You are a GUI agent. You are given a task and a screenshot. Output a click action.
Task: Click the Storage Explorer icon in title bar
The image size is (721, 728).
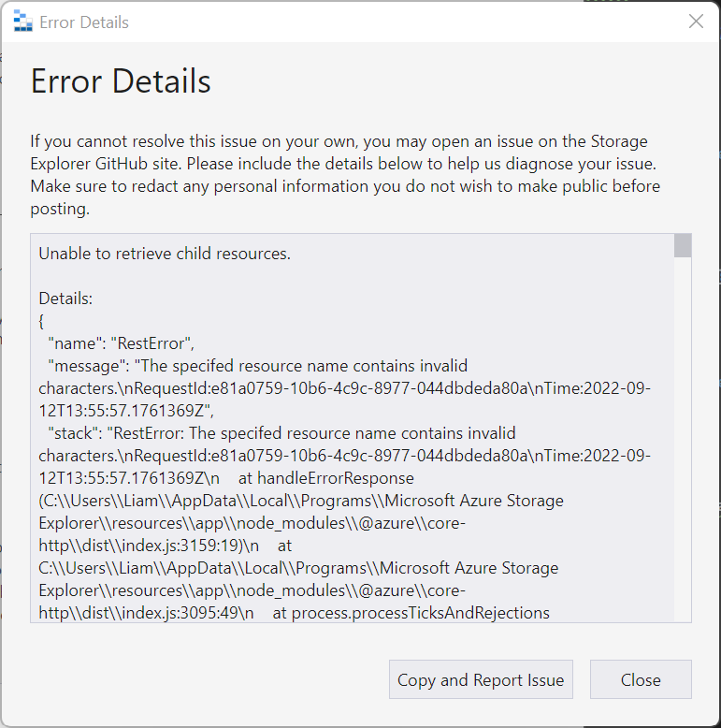(x=22, y=22)
